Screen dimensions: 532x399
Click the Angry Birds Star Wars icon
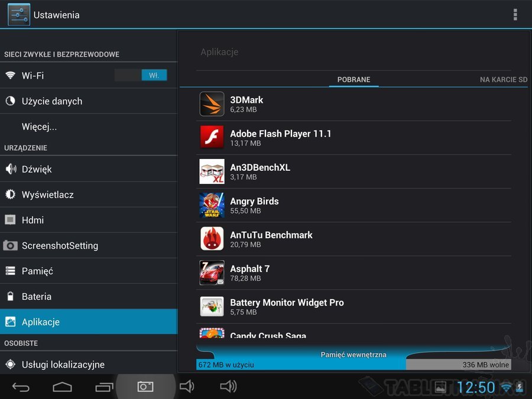tap(212, 205)
